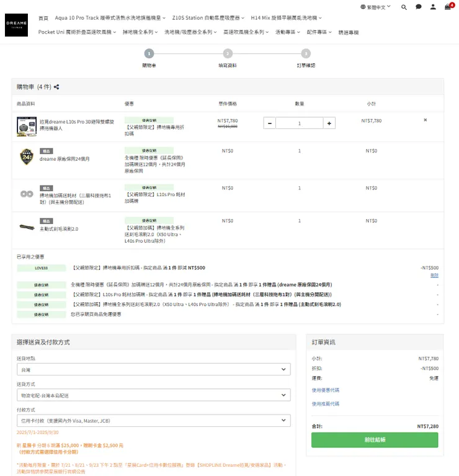Image resolution: width=459 pixels, height=476 pixels.
Task: Go to the DREAME logo homepage
Action: (x=16, y=25)
